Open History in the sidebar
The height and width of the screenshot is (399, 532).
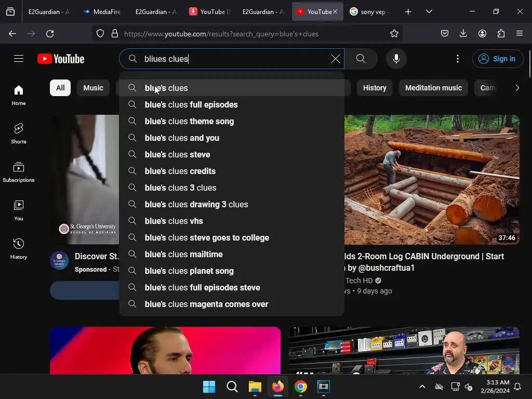(x=19, y=249)
